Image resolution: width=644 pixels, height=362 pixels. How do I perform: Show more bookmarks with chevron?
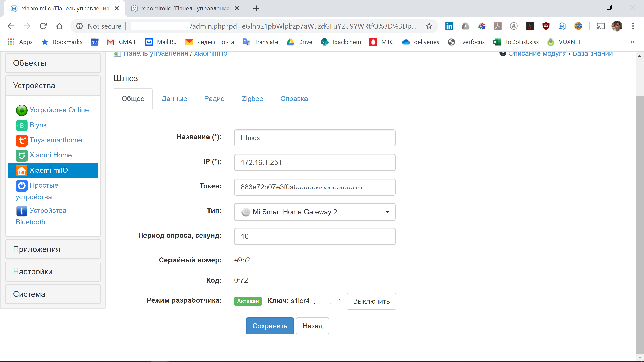632,42
